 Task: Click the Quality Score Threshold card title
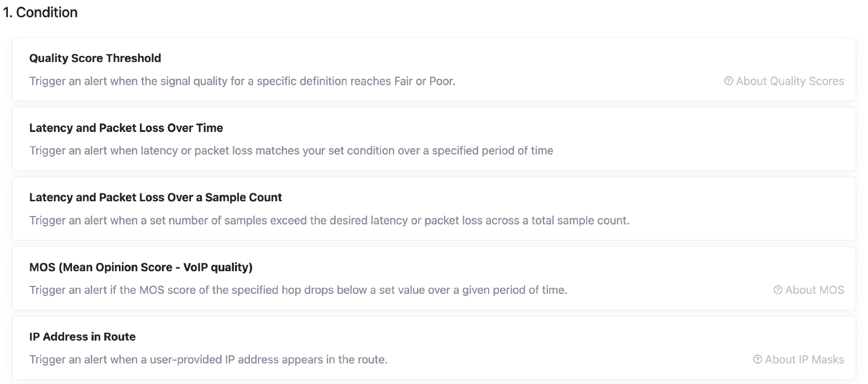[x=95, y=58]
